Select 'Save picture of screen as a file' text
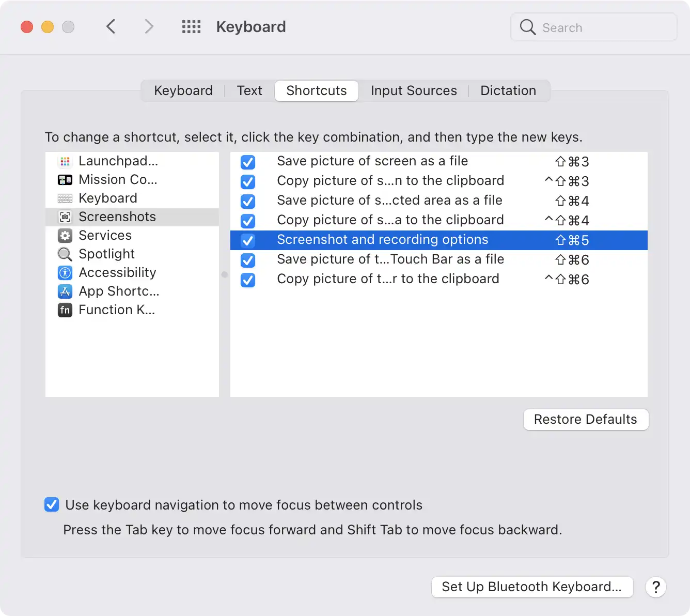Image resolution: width=690 pixels, height=616 pixels. [372, 161]
